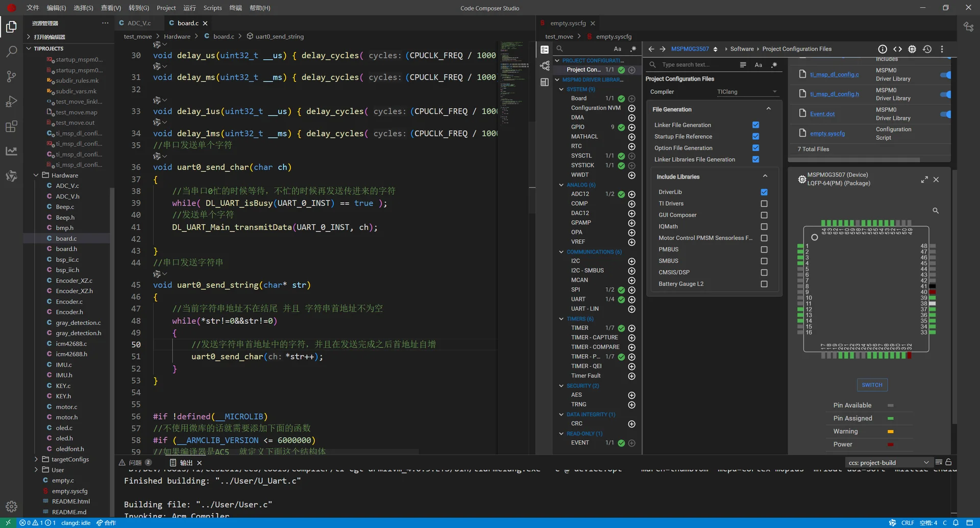Uncheck the Linker File Generation checkbox
Image resolution: width=980 pixels, height=528 pixels.
(x=755, y=125)
